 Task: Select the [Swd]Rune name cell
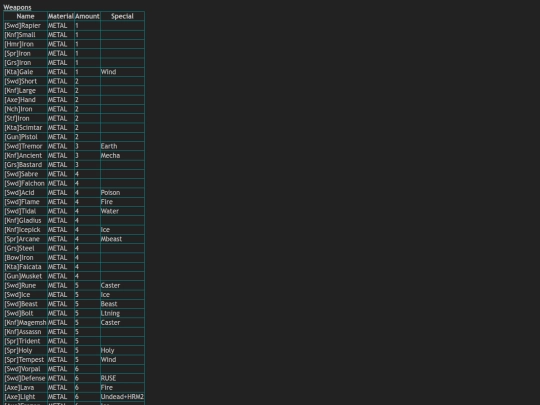25,286
